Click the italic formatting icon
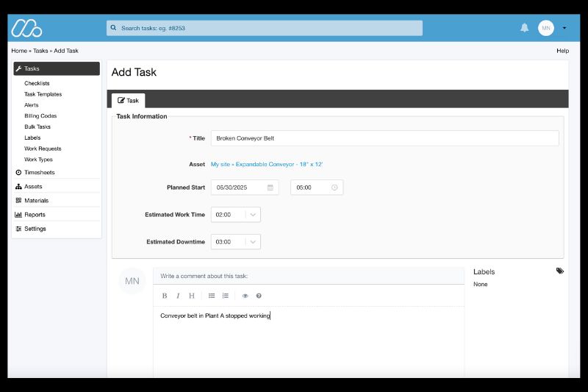 pos(178,296)
